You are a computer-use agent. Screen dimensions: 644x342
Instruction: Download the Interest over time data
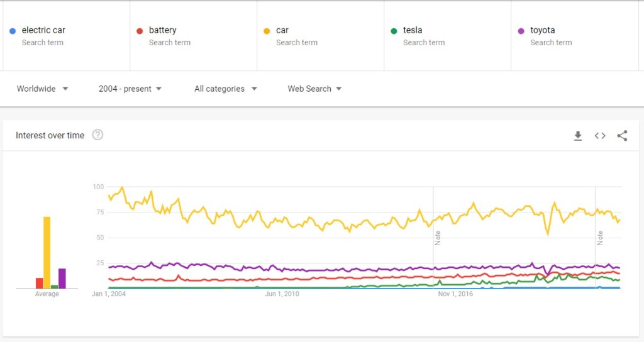(578, 136)
